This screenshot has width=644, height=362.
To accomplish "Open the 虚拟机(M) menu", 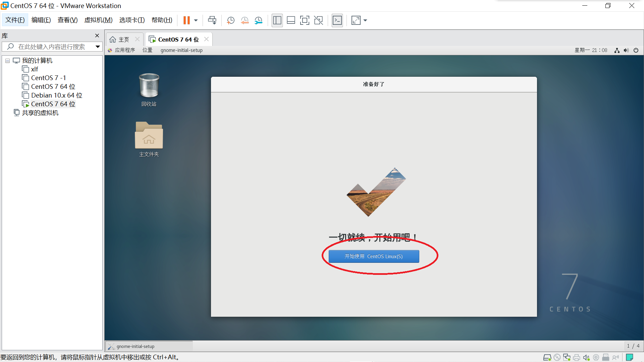I will click(98, 20).
